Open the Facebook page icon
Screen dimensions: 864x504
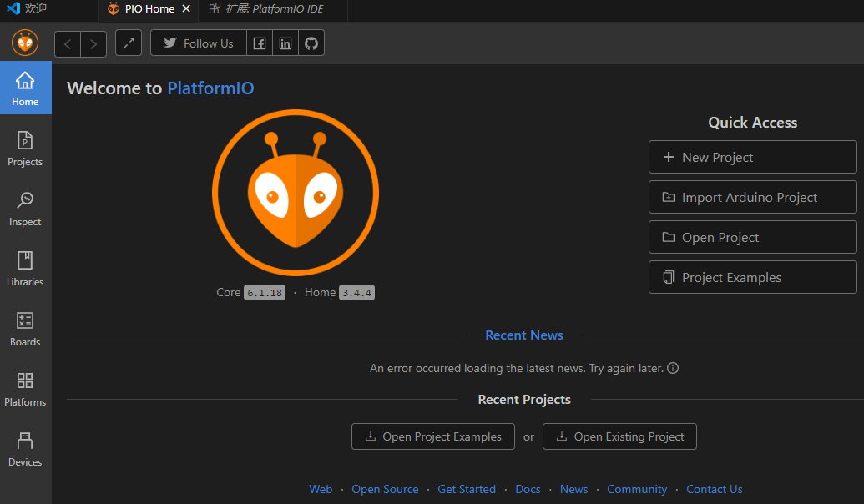(x=260, y=43)
